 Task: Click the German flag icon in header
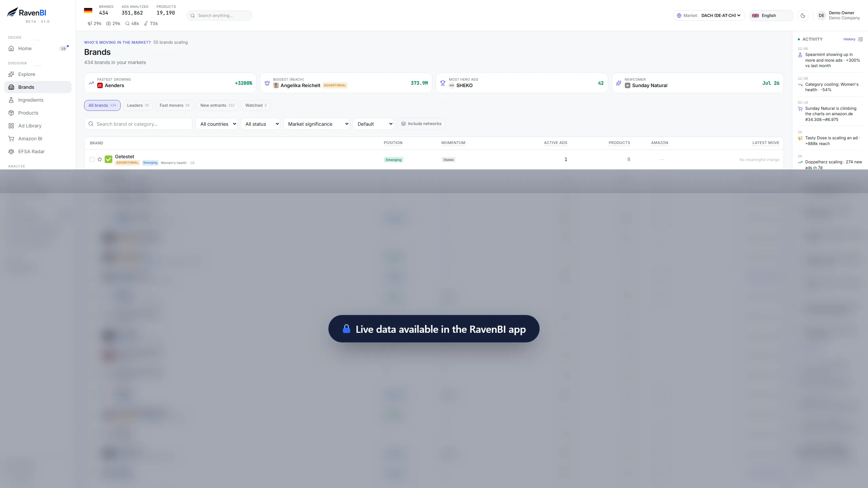click(x=88, y=11)
